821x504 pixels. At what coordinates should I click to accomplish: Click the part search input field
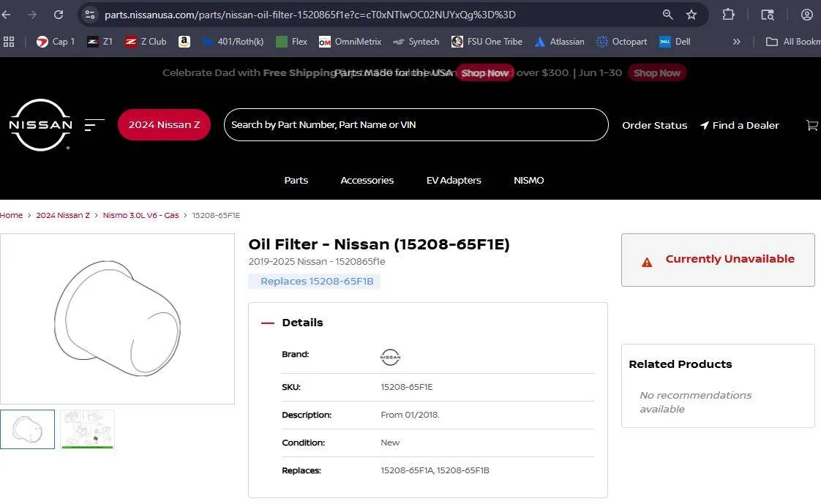click(x=416, y=124)
